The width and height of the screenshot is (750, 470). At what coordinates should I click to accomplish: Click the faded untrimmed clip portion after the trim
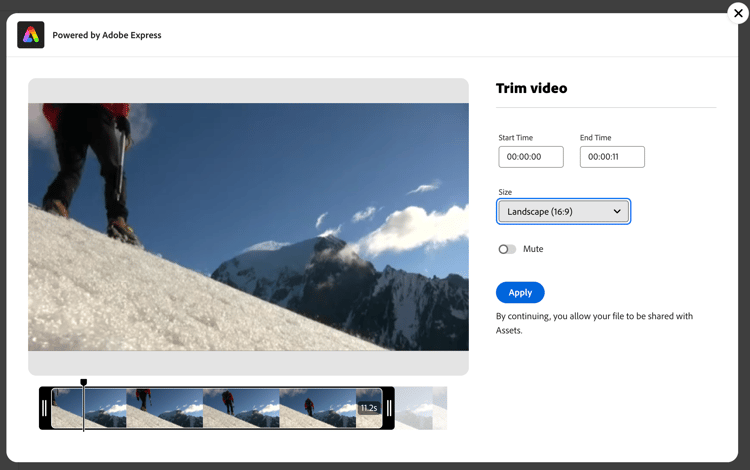click(421, 408)
